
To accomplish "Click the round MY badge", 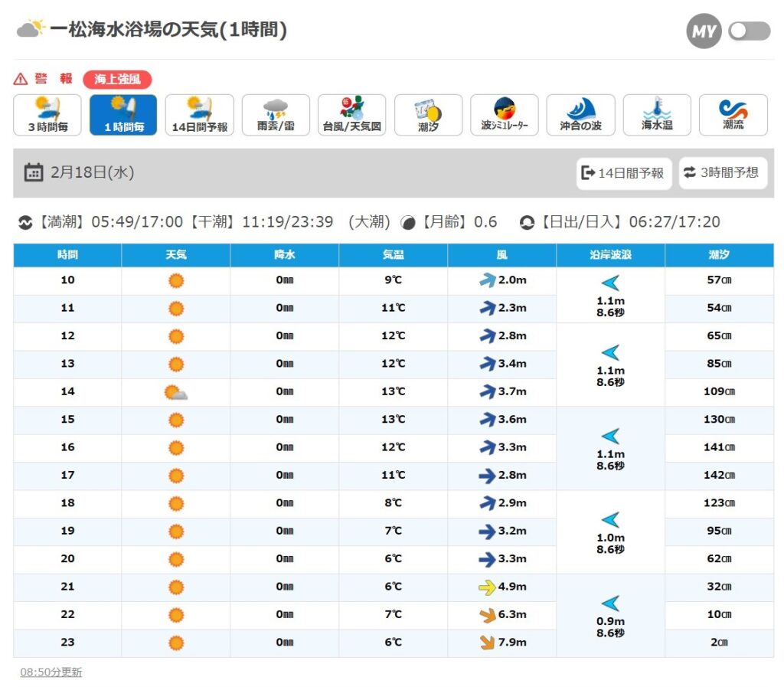I will 704,31.
